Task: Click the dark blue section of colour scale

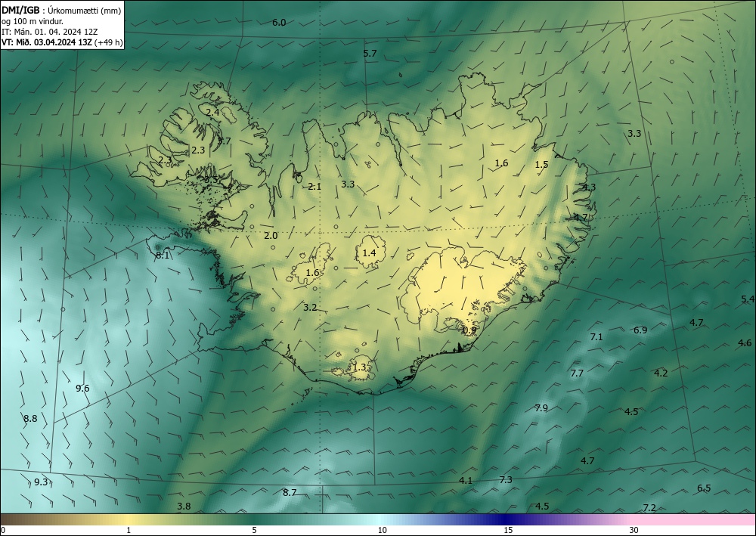Action: (507, 519)
